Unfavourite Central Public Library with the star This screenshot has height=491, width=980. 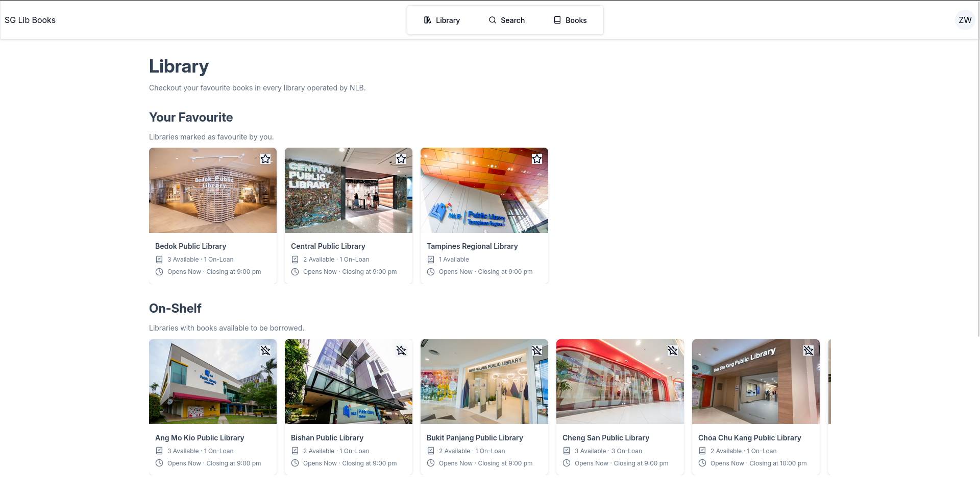(x=401, y=159)
